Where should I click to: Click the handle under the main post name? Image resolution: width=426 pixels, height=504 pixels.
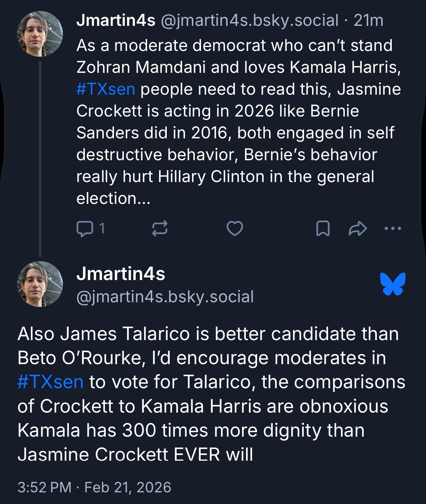click(165, 297)
